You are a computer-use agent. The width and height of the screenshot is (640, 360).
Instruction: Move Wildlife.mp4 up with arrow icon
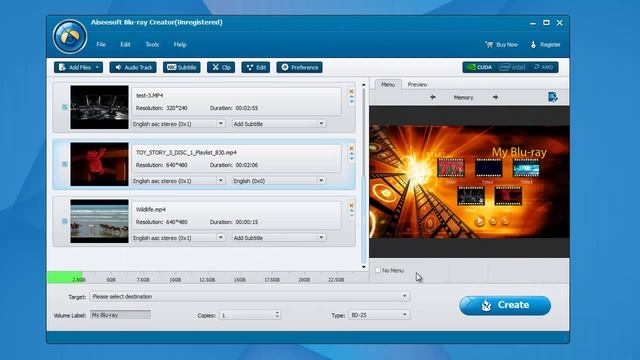[x=351, y=211]
